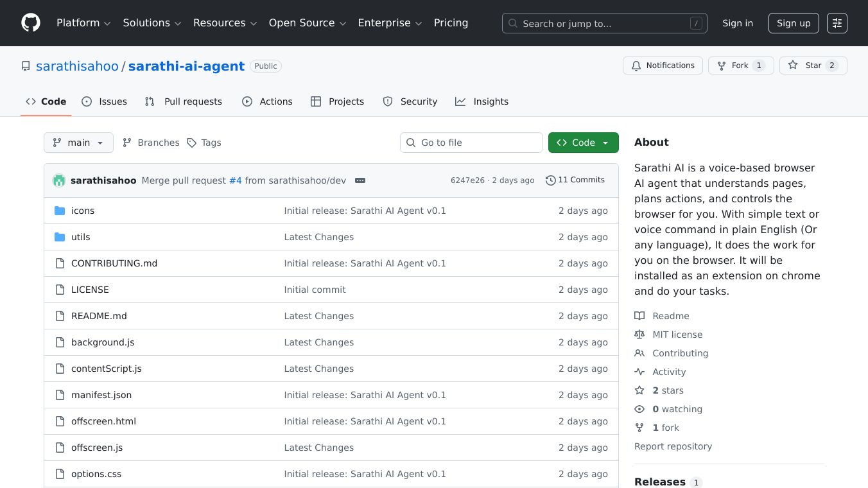Click the Sign up button

click(794, 23)
